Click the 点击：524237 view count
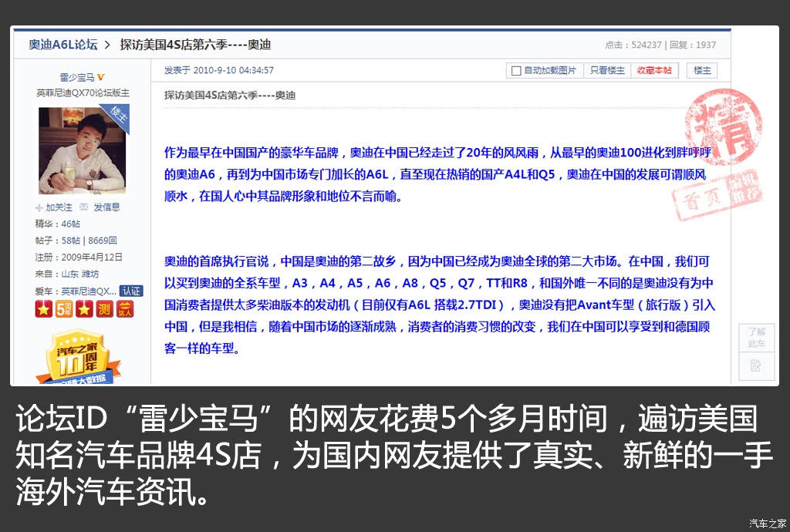Viewport: 790px width, 532px height. pos(633,45)
